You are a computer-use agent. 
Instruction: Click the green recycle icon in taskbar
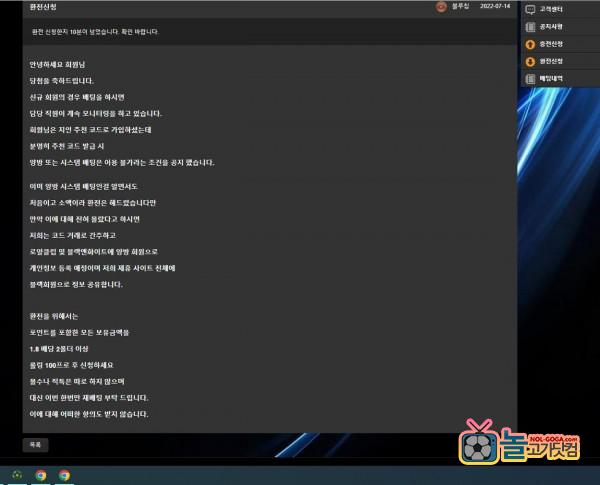pyautogui.click(x=17, y=475)
